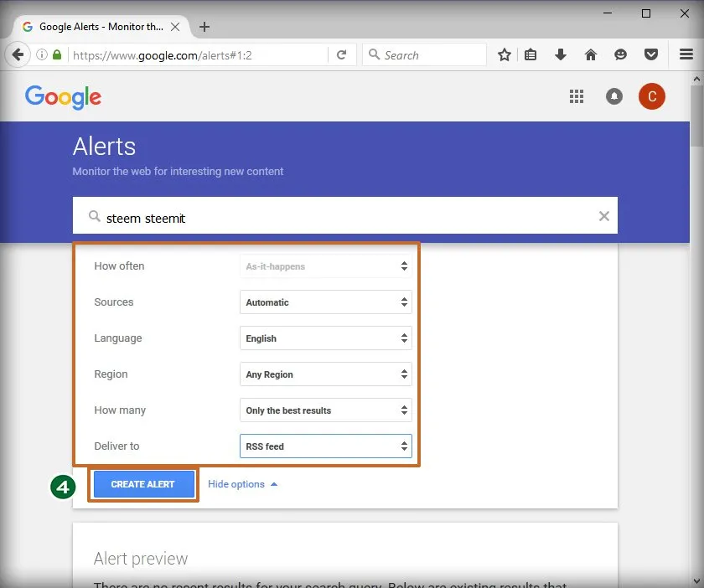Open the Language dropdown showing English
The height and width of the screenshot is (588, 704).
tap(326, 338)
